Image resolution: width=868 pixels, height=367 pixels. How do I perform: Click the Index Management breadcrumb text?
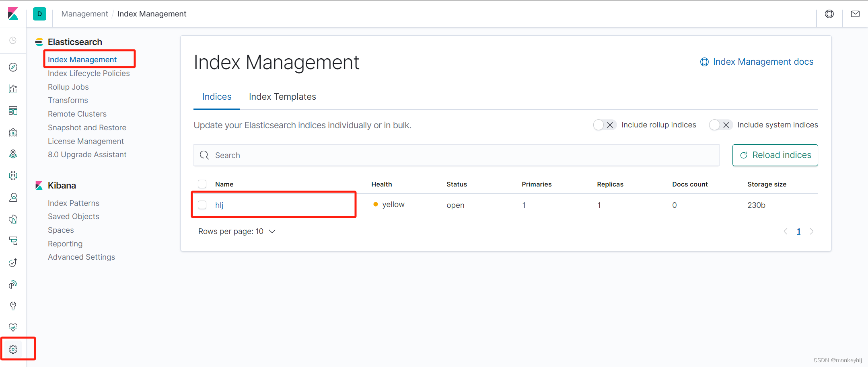[x=152, y=14]
